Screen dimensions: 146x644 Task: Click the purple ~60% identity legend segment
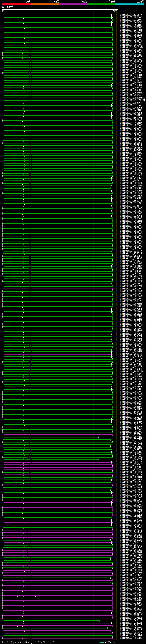(73, 4)
